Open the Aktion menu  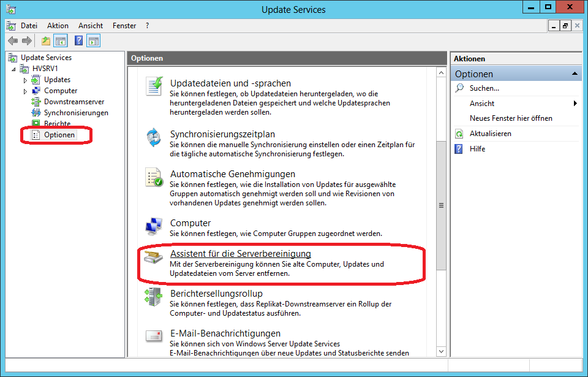coord(58,26)
